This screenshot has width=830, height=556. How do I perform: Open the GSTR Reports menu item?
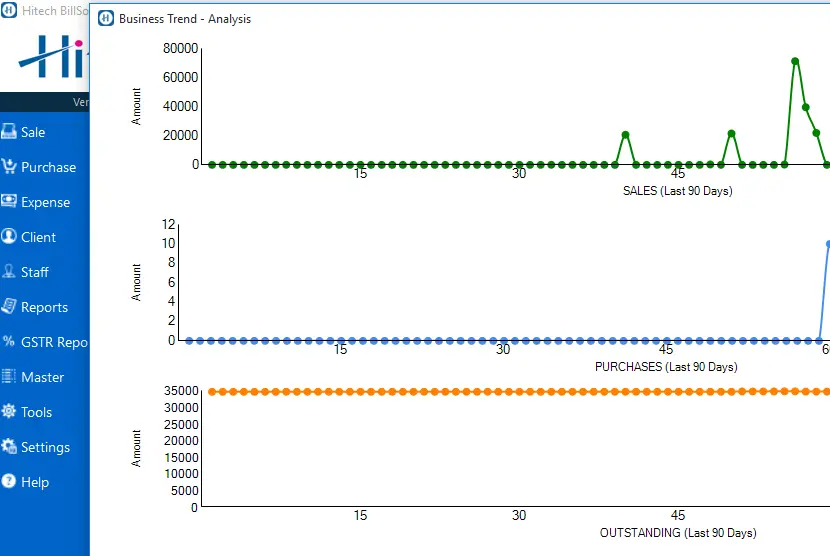(54, 342)
